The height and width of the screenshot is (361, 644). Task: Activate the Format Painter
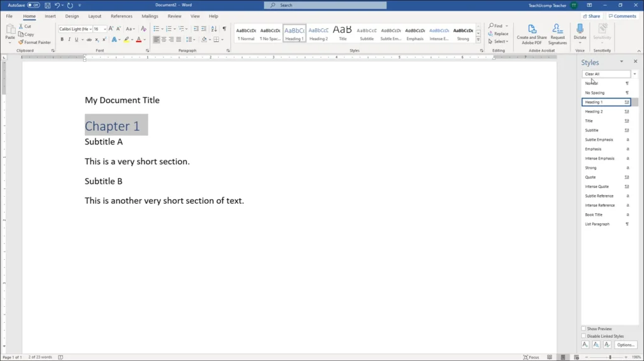tap(35, 42)
